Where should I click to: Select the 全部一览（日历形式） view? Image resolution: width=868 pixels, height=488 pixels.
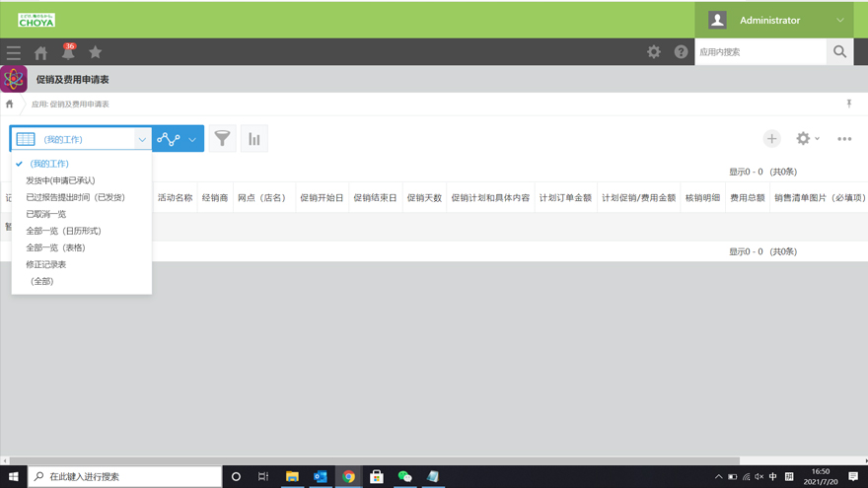coord(81,231)
